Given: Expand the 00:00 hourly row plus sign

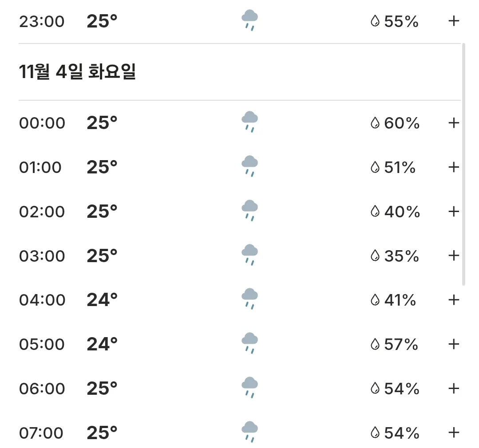Looking at the screenshot, I should click(x=454, y=123).
